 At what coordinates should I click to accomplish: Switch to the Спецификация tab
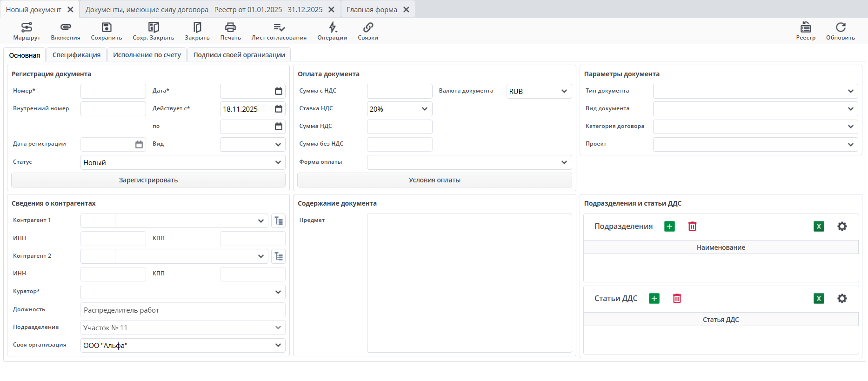coord(76,55)
